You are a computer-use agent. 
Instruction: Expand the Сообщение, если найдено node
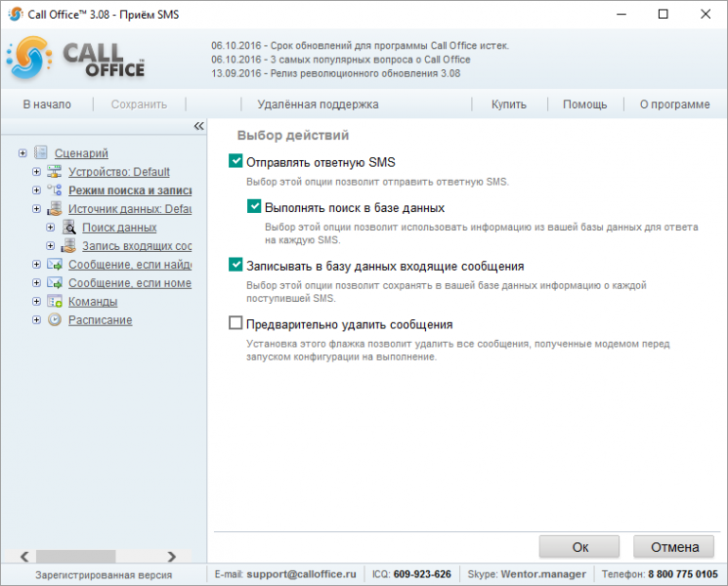(36, 264)
